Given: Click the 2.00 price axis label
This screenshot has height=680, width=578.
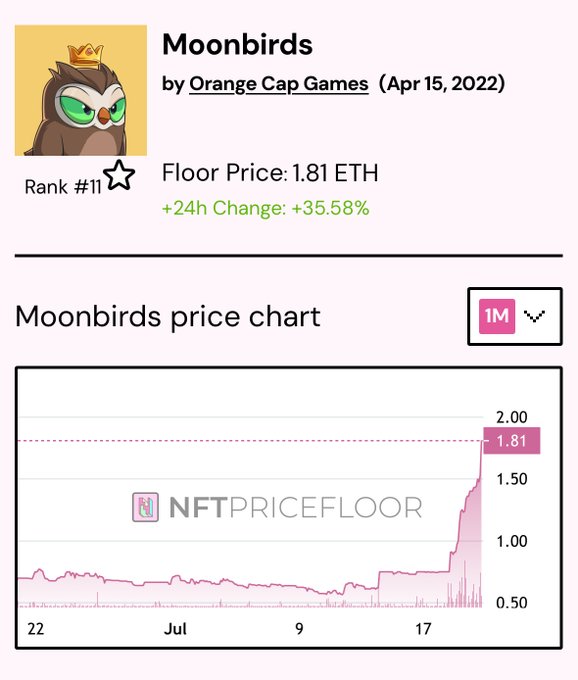Looking at the screenshot, I should pyautogui.click(x=512, y=417).
